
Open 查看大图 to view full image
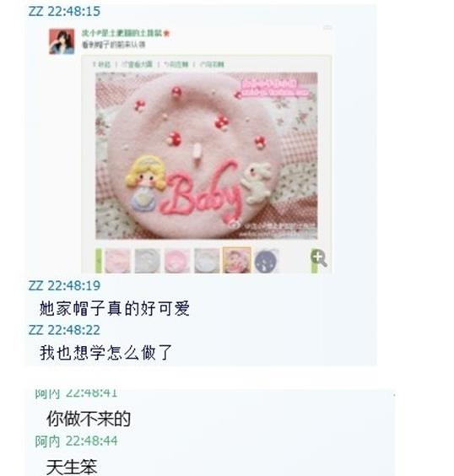tap(137, 64)
